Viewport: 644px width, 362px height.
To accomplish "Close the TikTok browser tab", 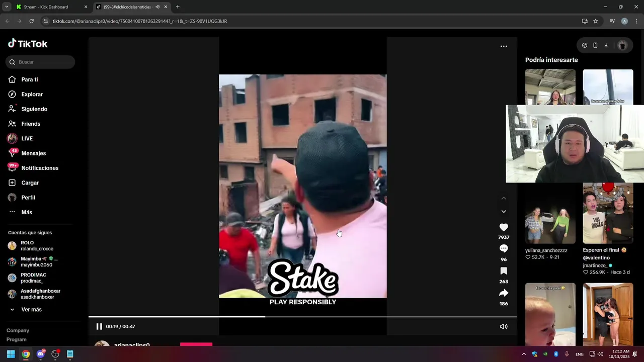I will coord(166,7).
